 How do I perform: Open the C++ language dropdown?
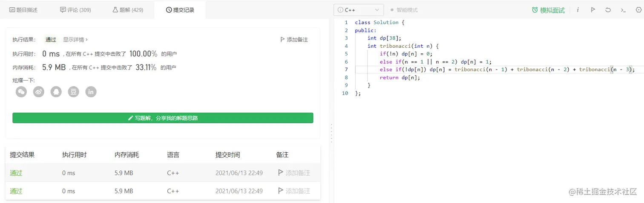pyautogui.click(x=359, y=10)
